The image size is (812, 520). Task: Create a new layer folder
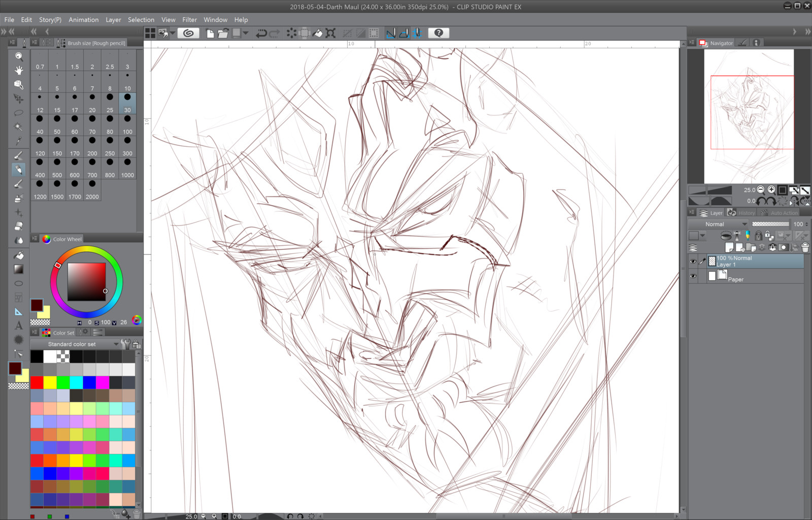pyautogui.click(x=751, y=247)
